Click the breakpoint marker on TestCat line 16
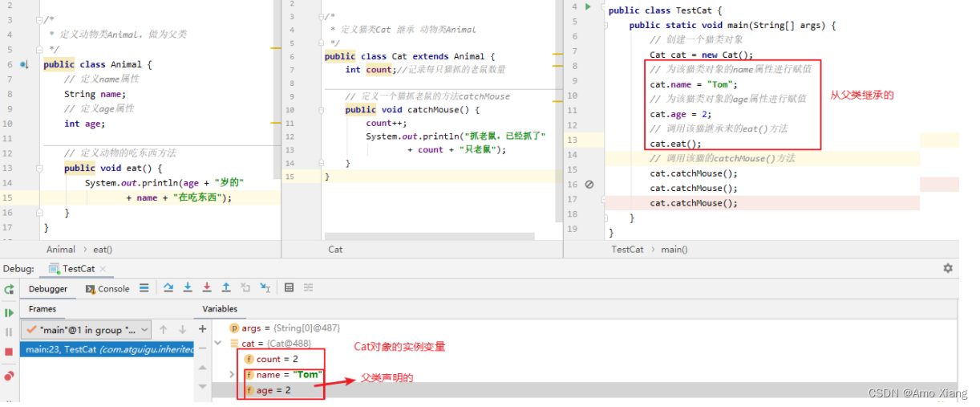The width and height of the screenshot is (980, 407). pos(589,184)
